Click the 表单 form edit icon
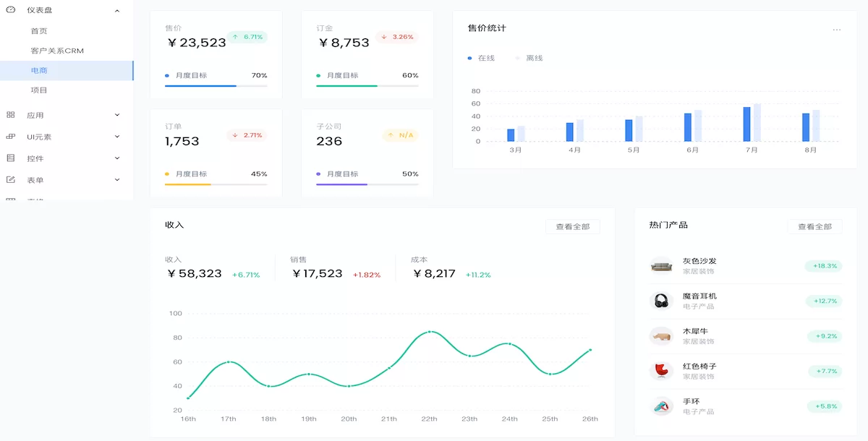The image size is (868, 441). (x=10, y=179)
